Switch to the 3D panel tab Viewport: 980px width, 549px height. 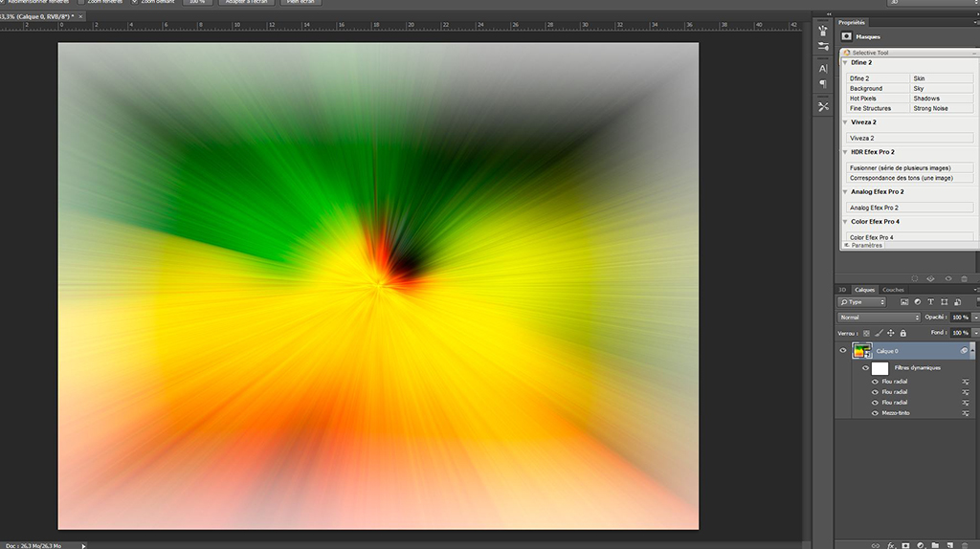pos(842,290)
